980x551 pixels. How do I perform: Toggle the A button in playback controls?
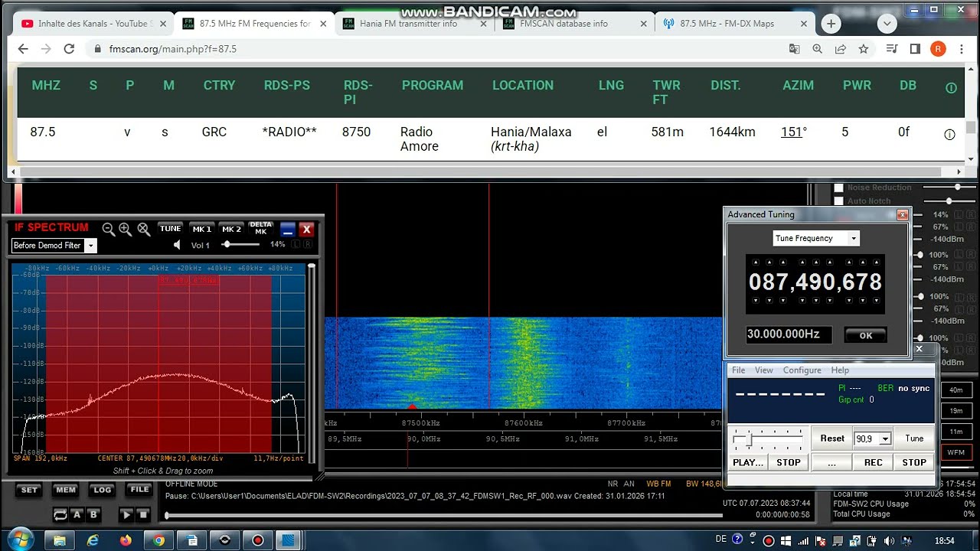click(77, 514)
